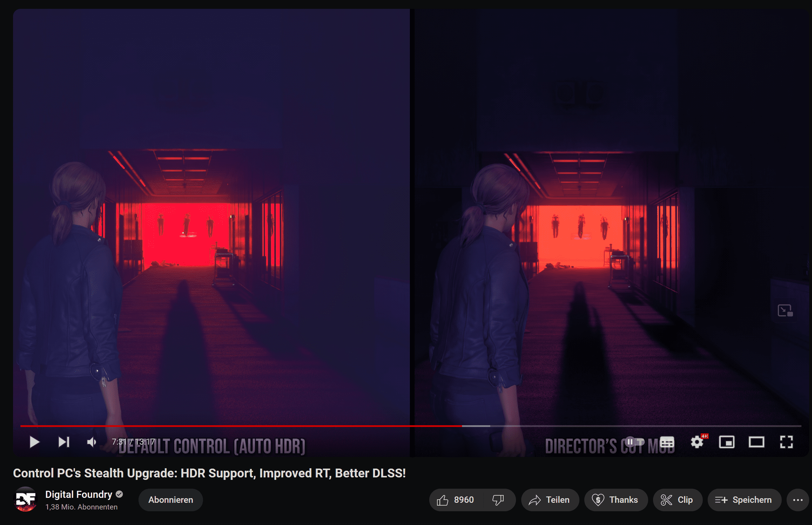
Task: Click the Abonnieren subscribe button
Action: tap(171, 500)
